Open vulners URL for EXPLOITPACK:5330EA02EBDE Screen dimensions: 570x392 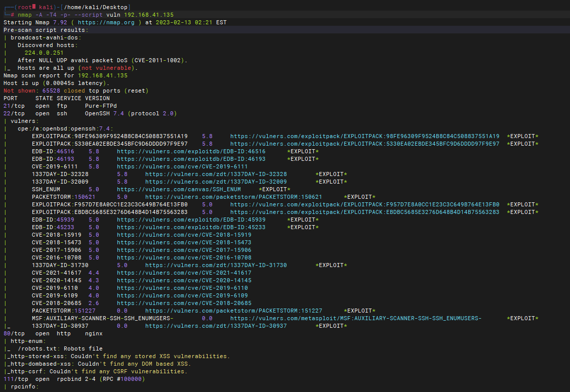pyautogui.click(x=365, y=144)
